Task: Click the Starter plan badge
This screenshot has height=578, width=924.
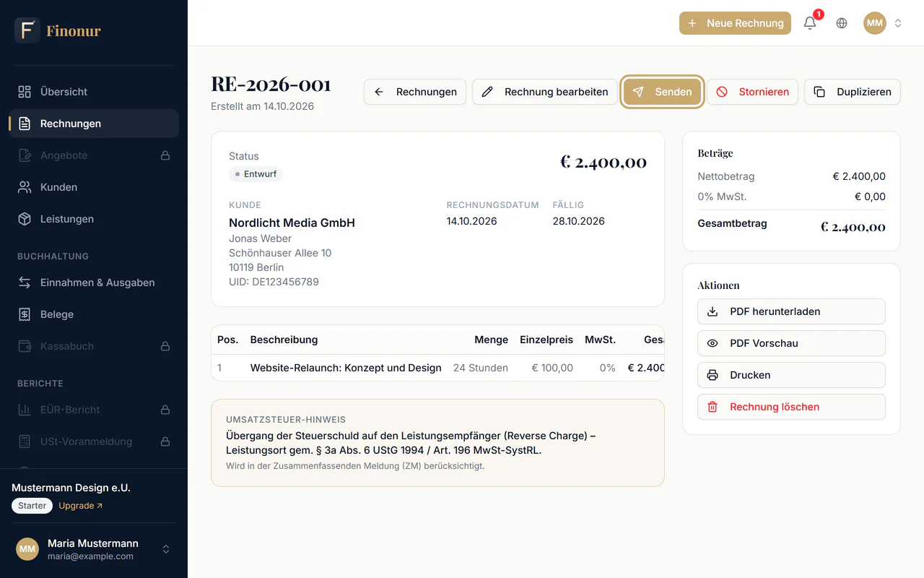Action: [x=32, y=506]
